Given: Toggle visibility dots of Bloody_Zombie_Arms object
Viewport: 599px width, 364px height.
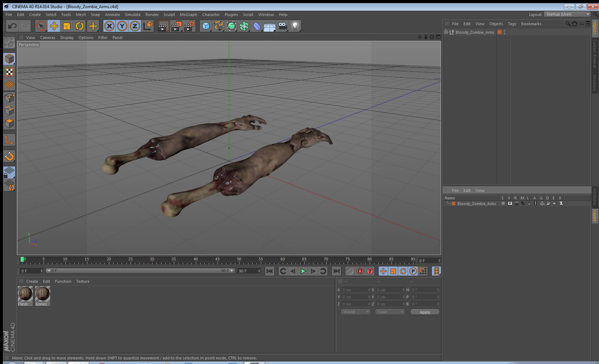Looking at the screenshot, I should (x=505, y=32).
